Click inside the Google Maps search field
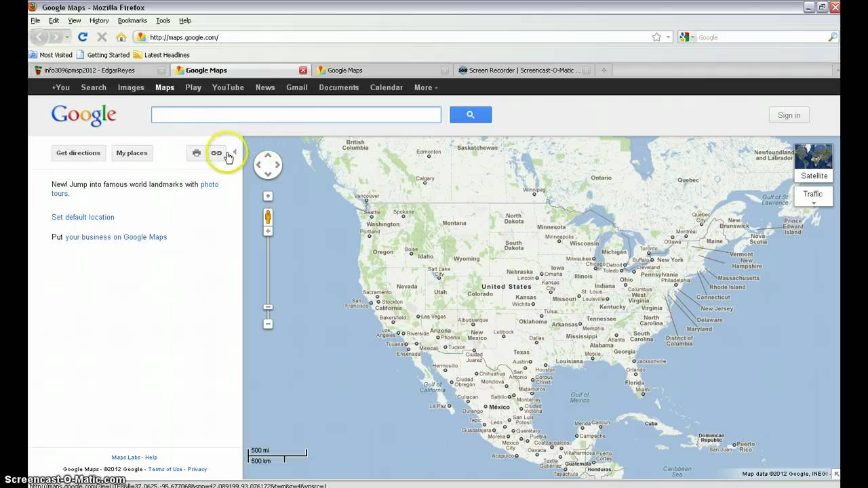The height and width of the screenshot is (488, 868). [296, 115]
